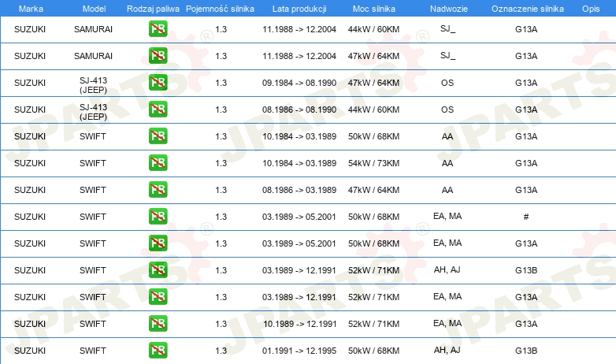Click the Model column header
This screenshot has width=616, height=364.
pos(94,9)
